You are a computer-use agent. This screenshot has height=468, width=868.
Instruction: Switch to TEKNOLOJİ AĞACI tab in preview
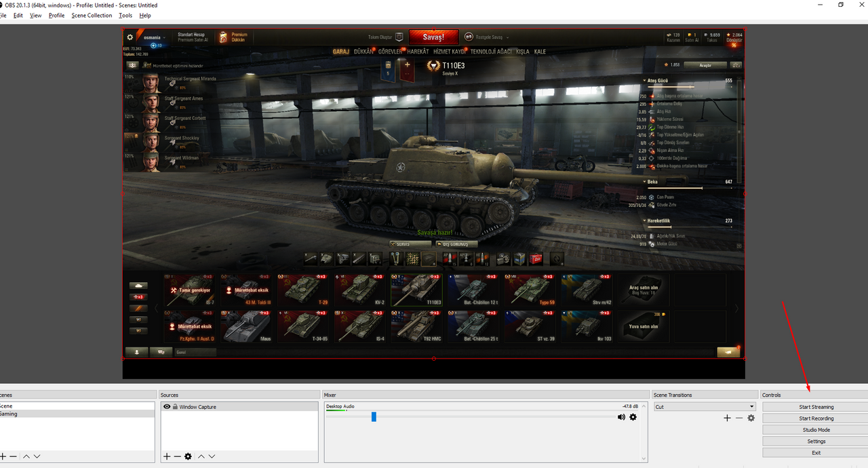click(491, 52)
